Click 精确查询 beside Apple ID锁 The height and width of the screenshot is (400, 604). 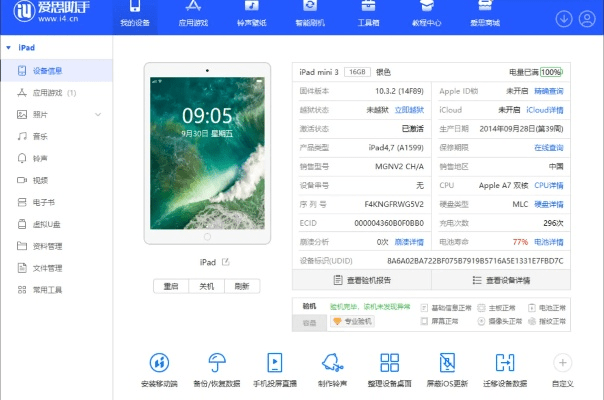[x=549, y=91]
